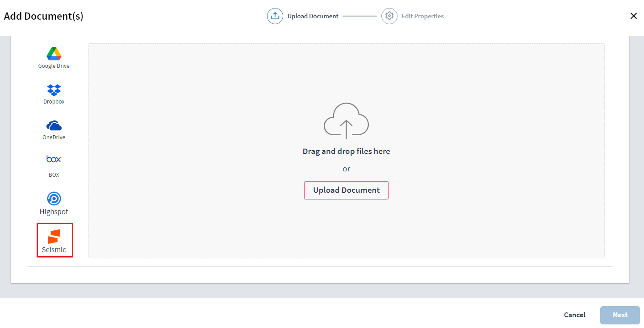Click the 'Google Drive' label
The height and width of the screenshot is (328, 644).
pyautogui.click(x=54, y=66)
